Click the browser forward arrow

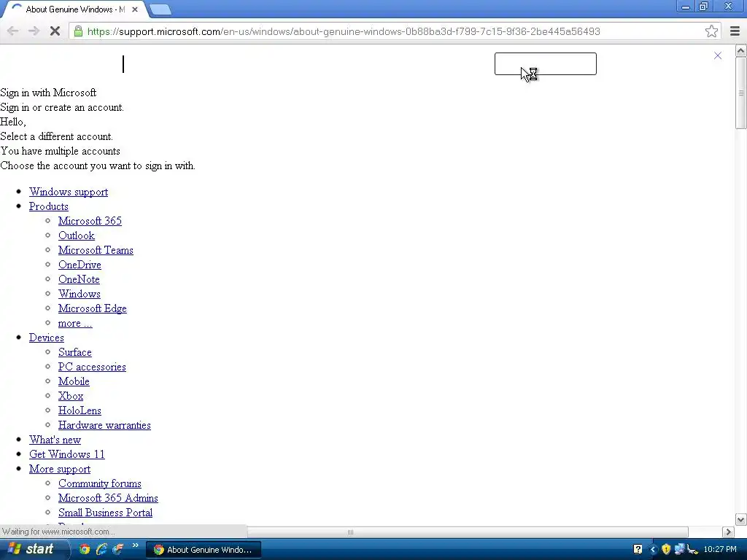point(34,31)
